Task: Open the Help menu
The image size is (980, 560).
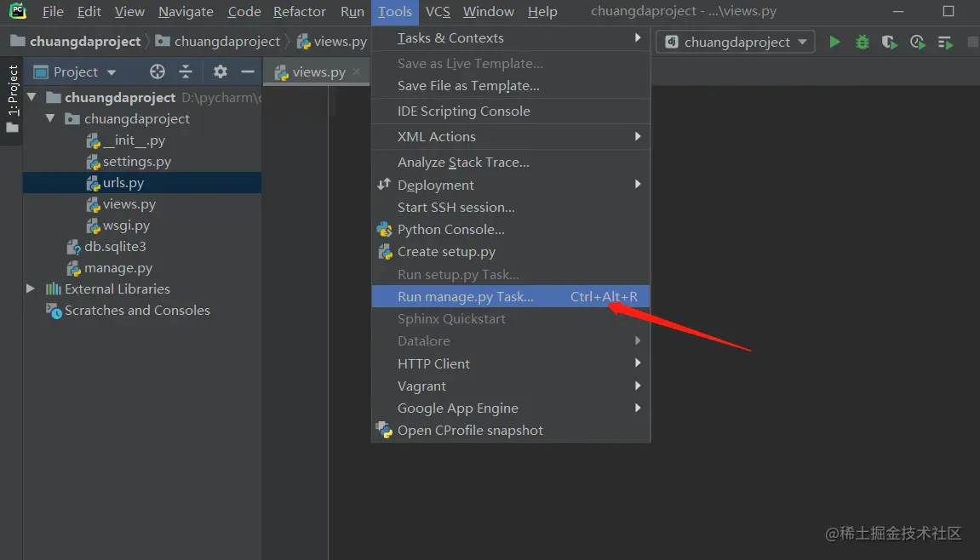Action: 542,11
